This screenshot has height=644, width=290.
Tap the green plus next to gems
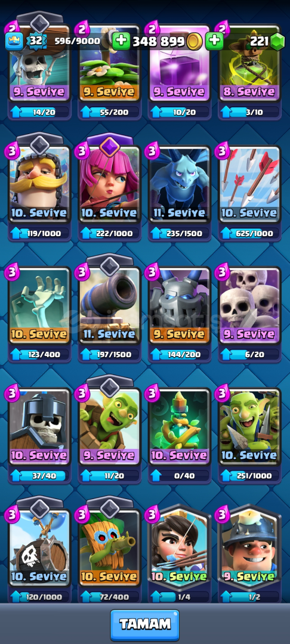click(214, 41)
